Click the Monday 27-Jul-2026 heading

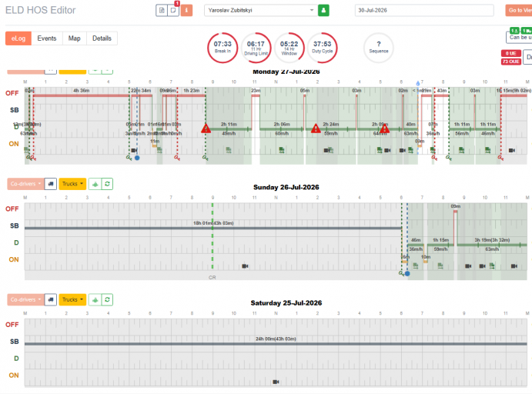[x=286, y=72]
